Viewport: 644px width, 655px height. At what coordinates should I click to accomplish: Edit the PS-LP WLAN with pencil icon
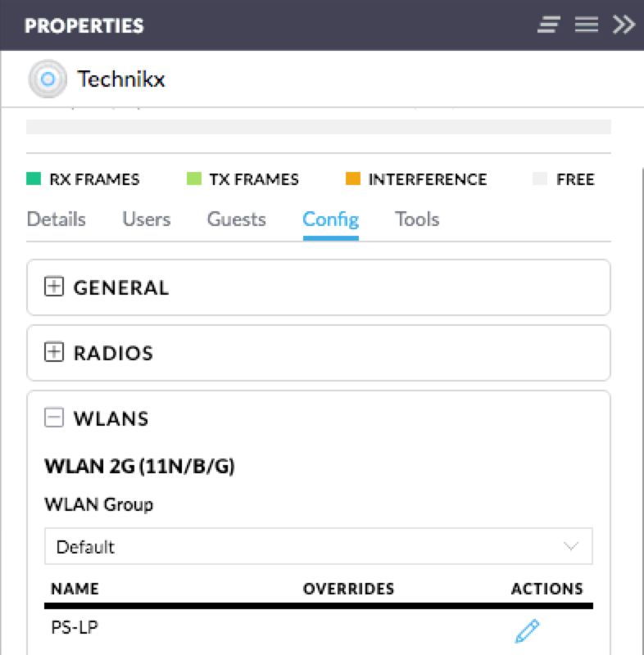(527, 630)
